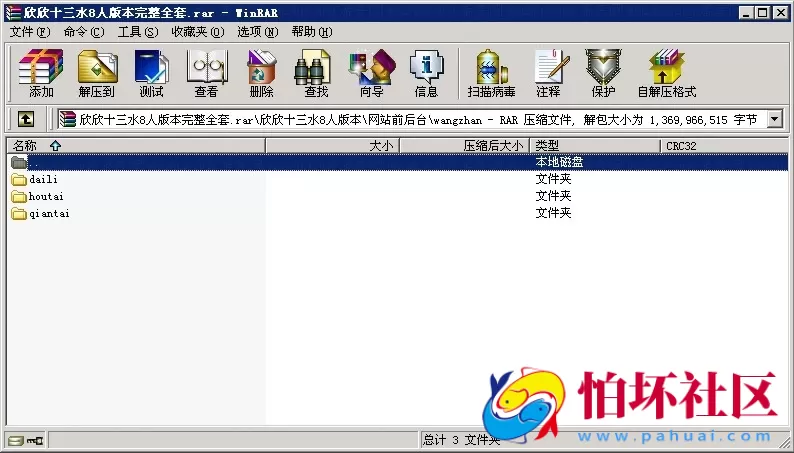
Task: Select the qiantai folder name
Action: (49, 214)
